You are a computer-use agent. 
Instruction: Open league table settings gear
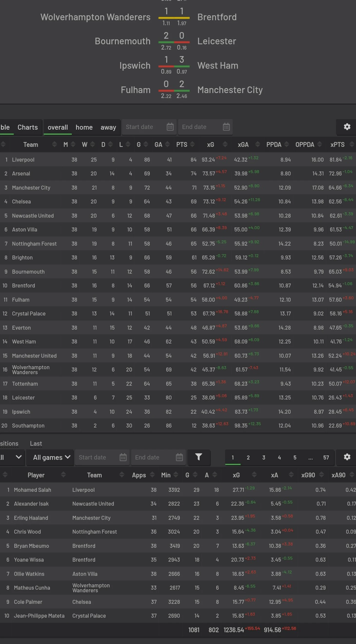347,127
